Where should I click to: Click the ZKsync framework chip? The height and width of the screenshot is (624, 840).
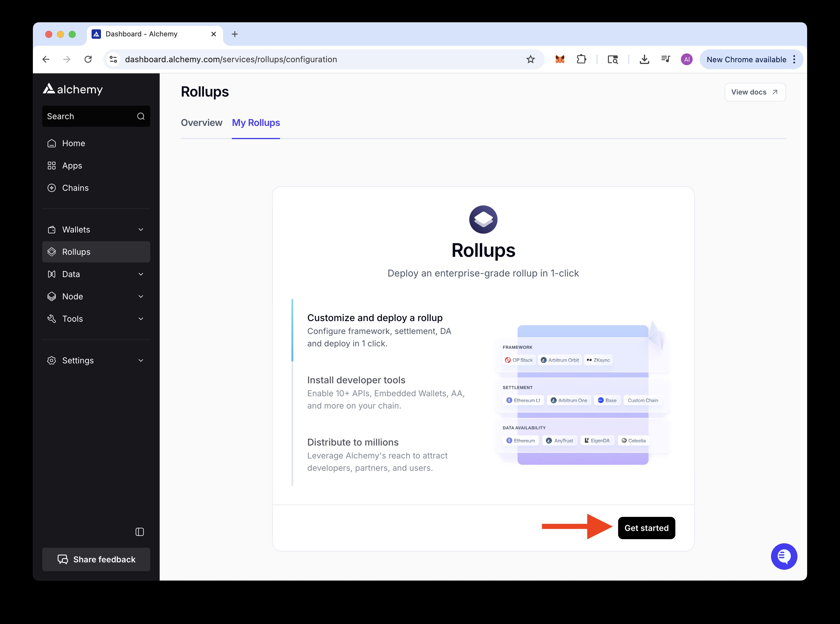point(598,360)
